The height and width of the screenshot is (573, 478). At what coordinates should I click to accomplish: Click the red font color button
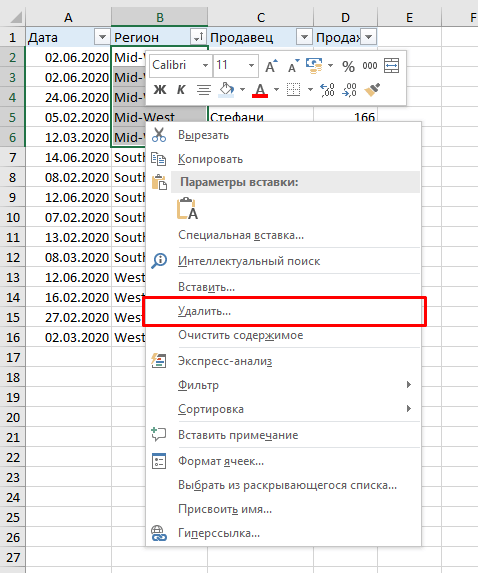260,90
